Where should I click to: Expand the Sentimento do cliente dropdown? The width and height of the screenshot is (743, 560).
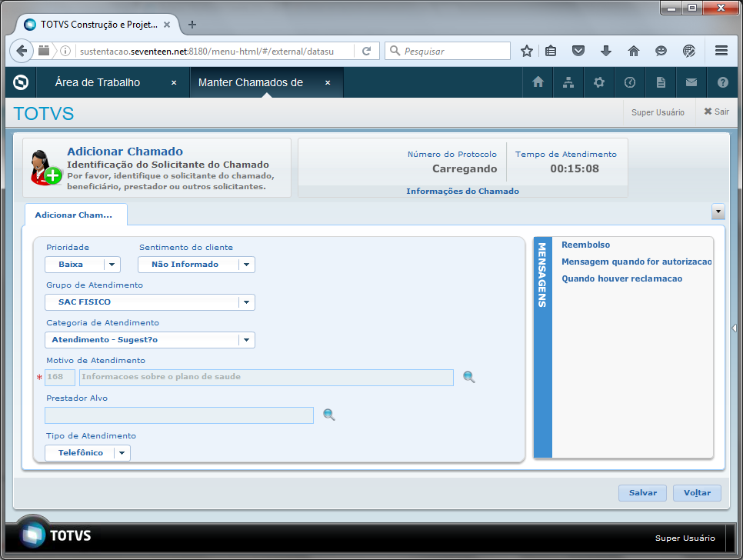[246, 265]
